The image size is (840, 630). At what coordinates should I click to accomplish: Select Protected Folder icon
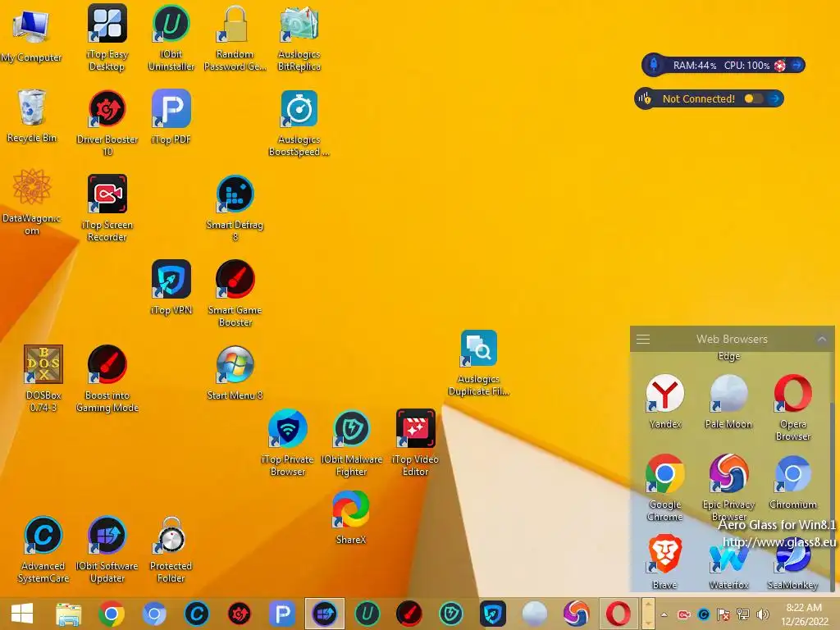[171, 549]
